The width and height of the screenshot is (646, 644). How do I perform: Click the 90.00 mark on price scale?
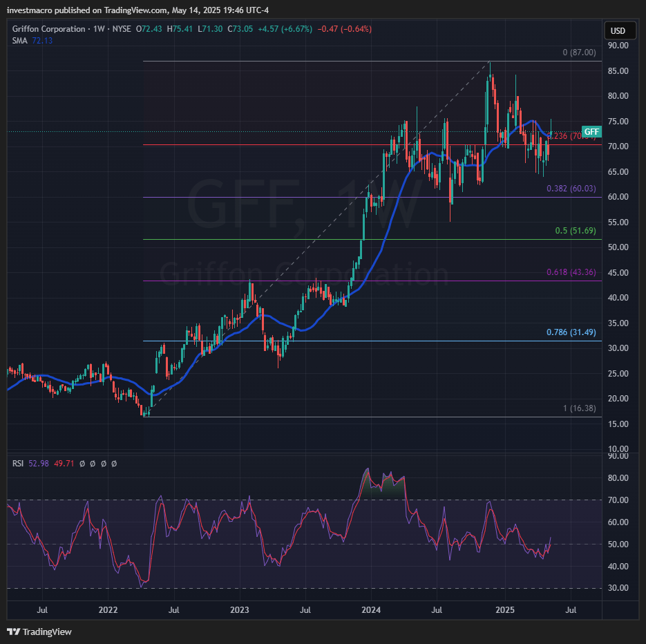pyautogui.click(x=618, y=46)
